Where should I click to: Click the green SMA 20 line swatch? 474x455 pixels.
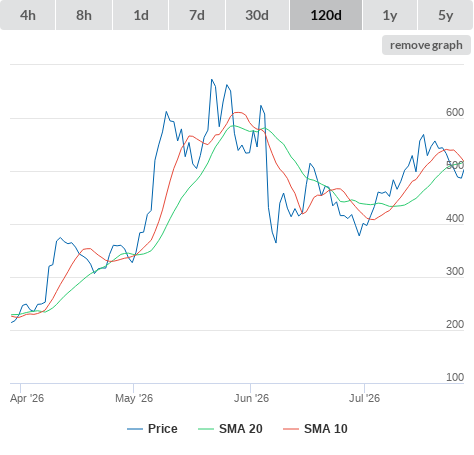pyautogui.click(x=206, y=429)
